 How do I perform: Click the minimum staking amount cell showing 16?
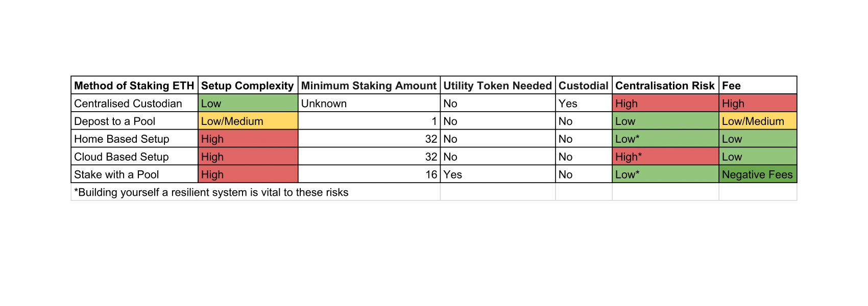click(369, 174)
